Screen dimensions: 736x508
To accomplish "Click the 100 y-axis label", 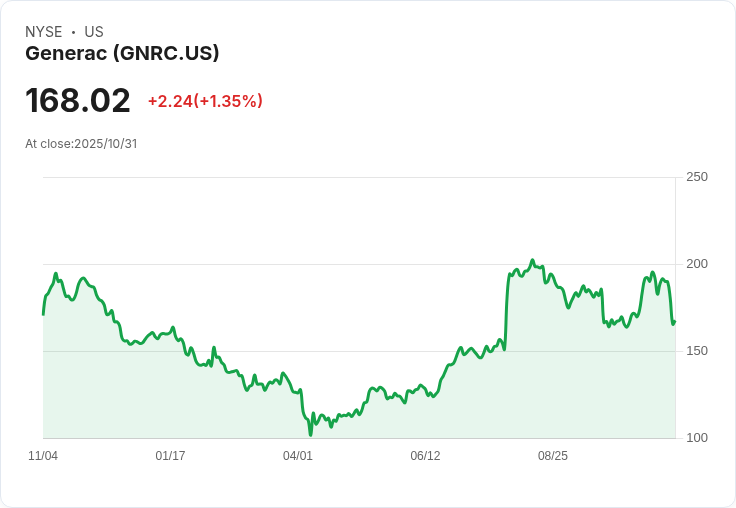I will point(696,438).
